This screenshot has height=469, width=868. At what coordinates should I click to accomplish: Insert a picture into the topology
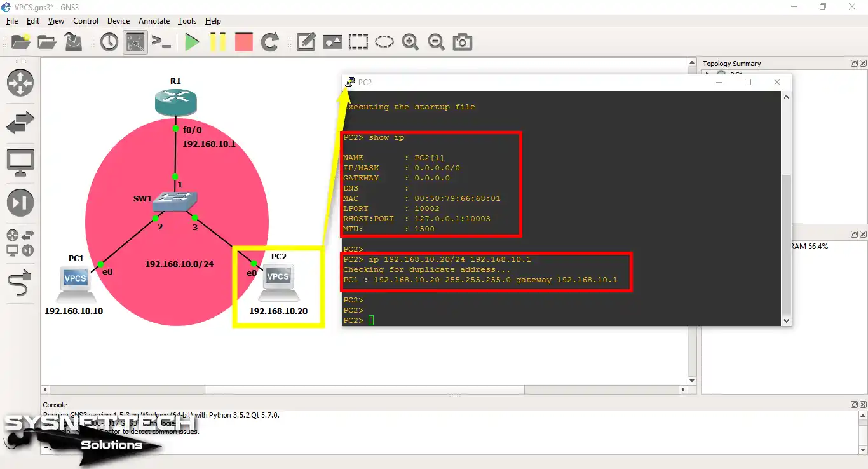coord(332,42)
